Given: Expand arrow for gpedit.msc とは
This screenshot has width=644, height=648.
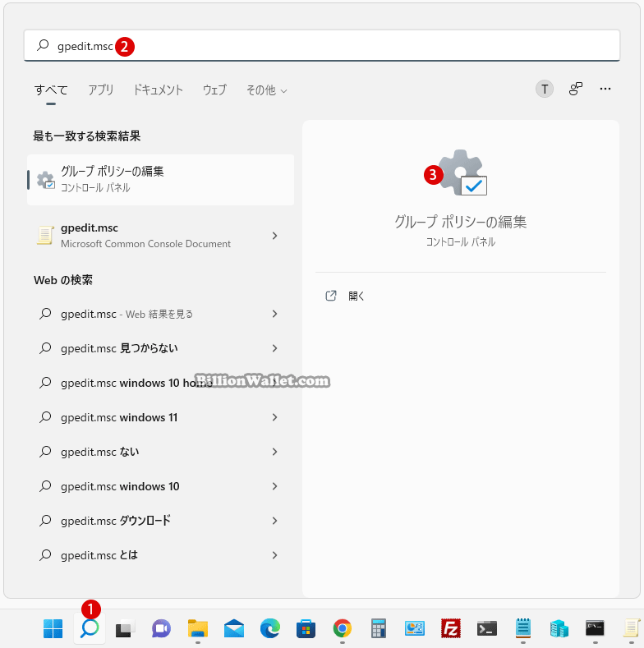Looking at the screenshot, I should pyautogui.click(x=275, y=555).
